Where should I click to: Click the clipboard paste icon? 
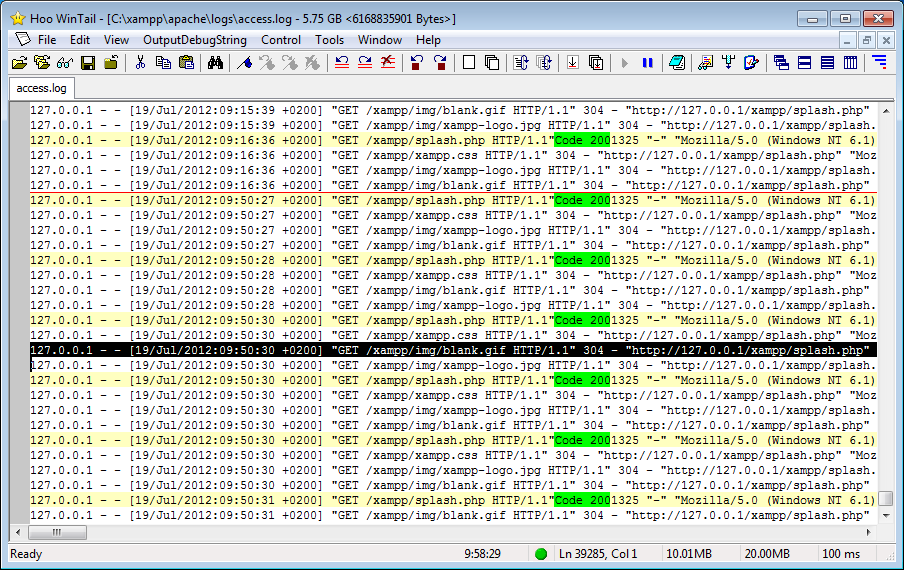[186, 62]
